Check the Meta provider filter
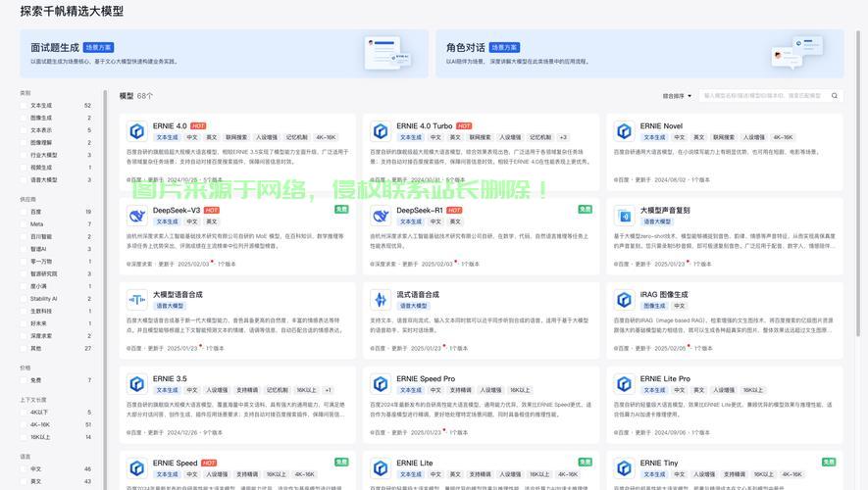Screen dimensions: 868x490 (x=24, y=224)
